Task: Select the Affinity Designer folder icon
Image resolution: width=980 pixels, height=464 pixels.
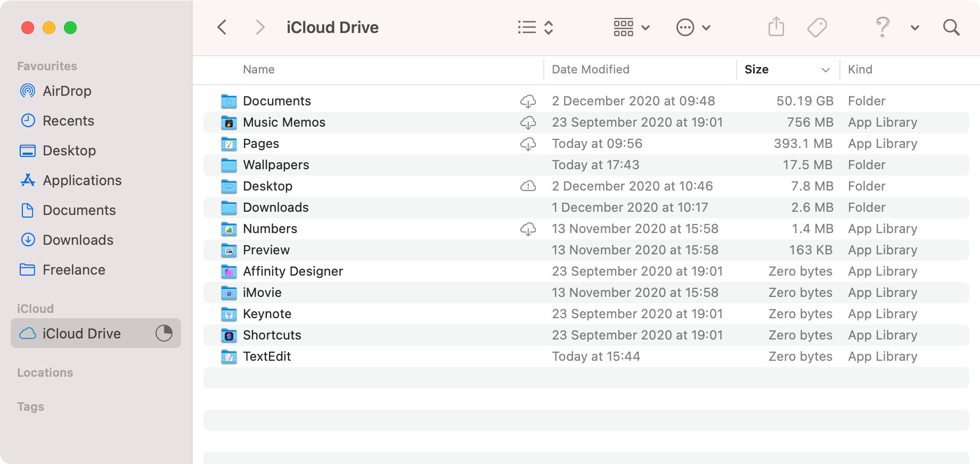Action: click(229, 271)
